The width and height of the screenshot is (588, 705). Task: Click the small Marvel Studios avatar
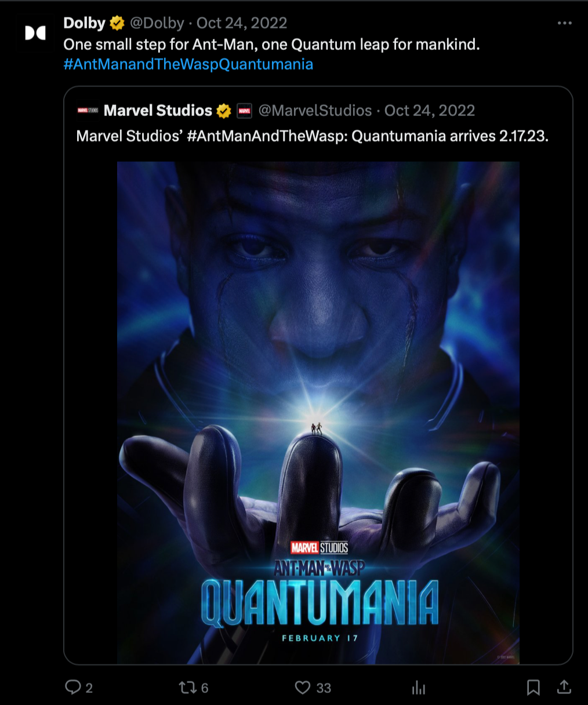coord(88,111)
